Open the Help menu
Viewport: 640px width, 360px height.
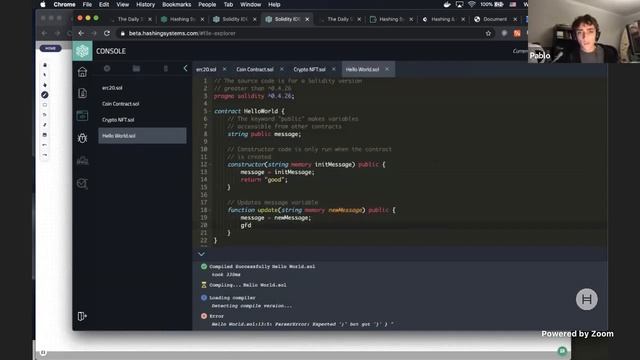[x=274, y=4]
